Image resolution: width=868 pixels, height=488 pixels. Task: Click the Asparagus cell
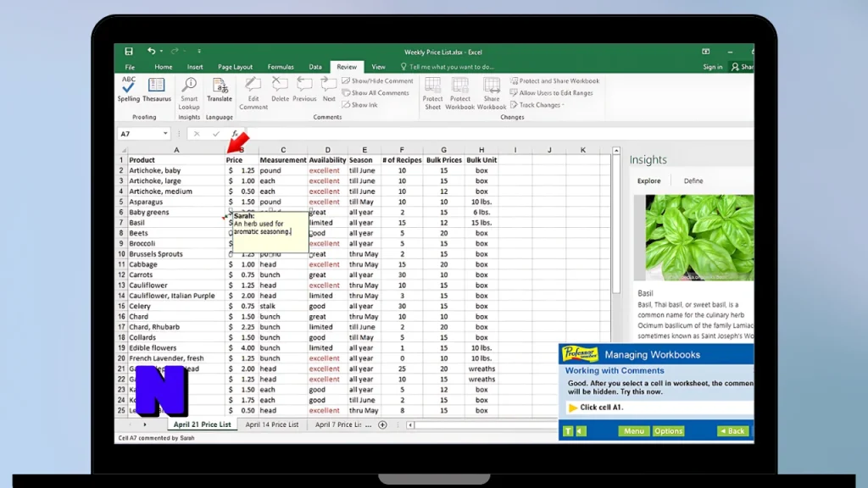tap(176, 202)
